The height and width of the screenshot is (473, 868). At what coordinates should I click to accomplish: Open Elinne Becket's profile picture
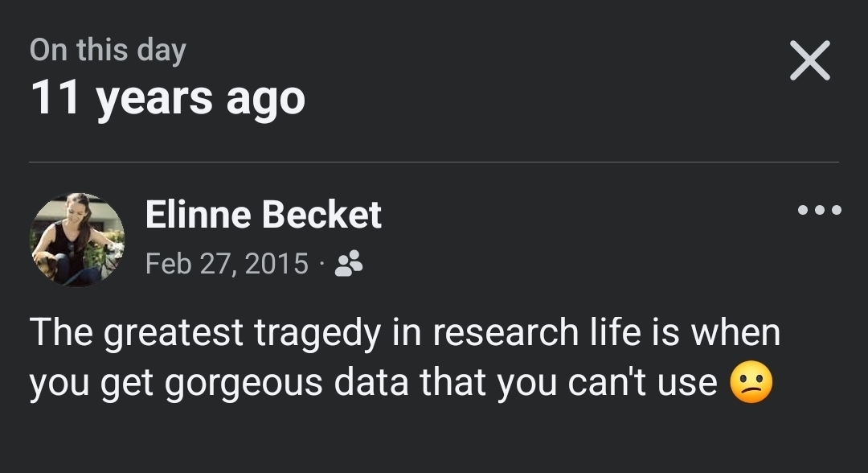(77, 240)
